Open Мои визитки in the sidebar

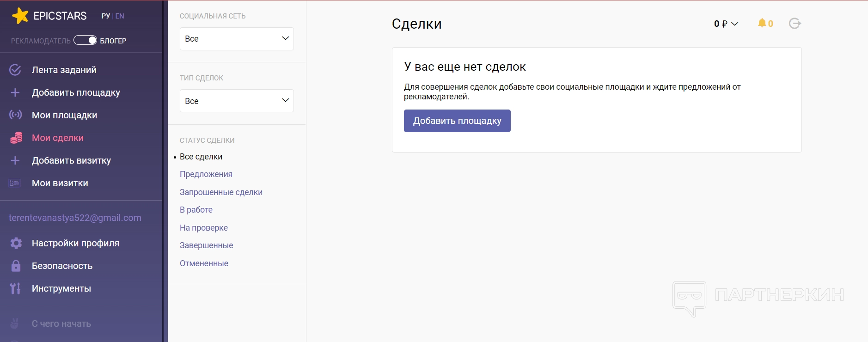(x=60, y=183)
